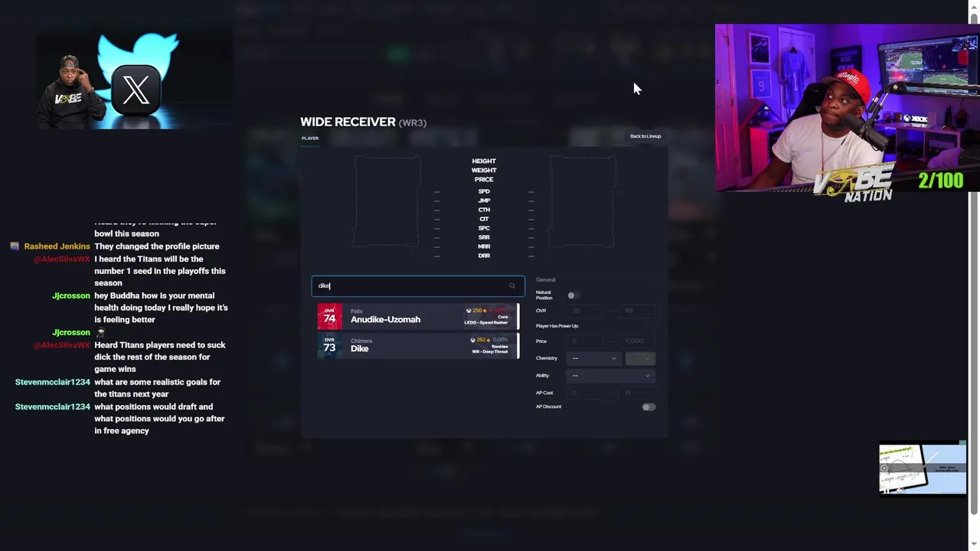Toggle the AP Discount switch

pos(648,407)
